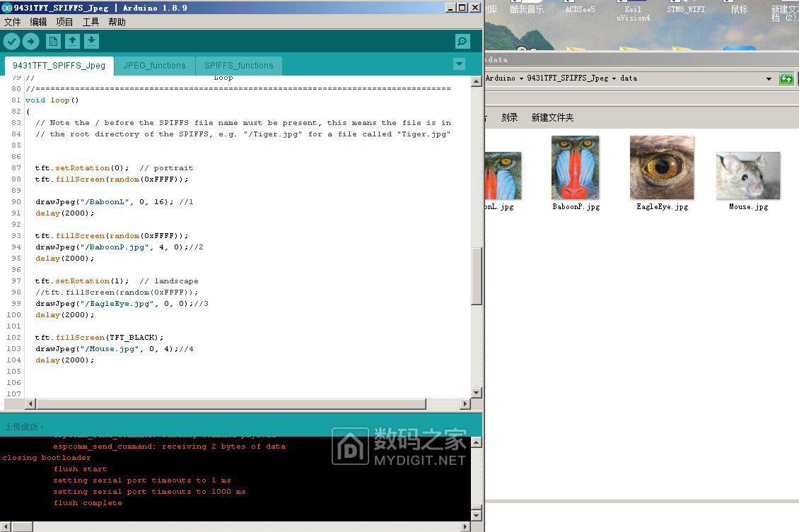Open the 工具 menu
The width and height of the screenshot is (799, 532).
coord(91,22)
